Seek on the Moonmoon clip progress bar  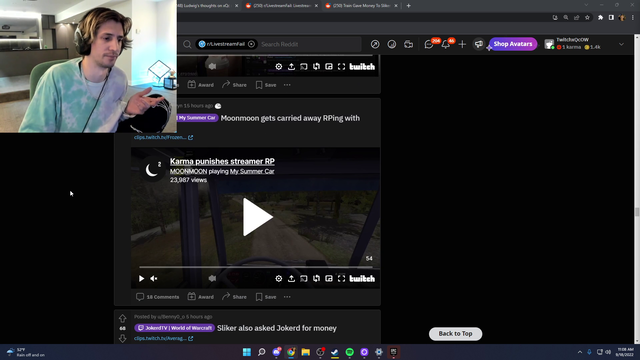point(256,267)
